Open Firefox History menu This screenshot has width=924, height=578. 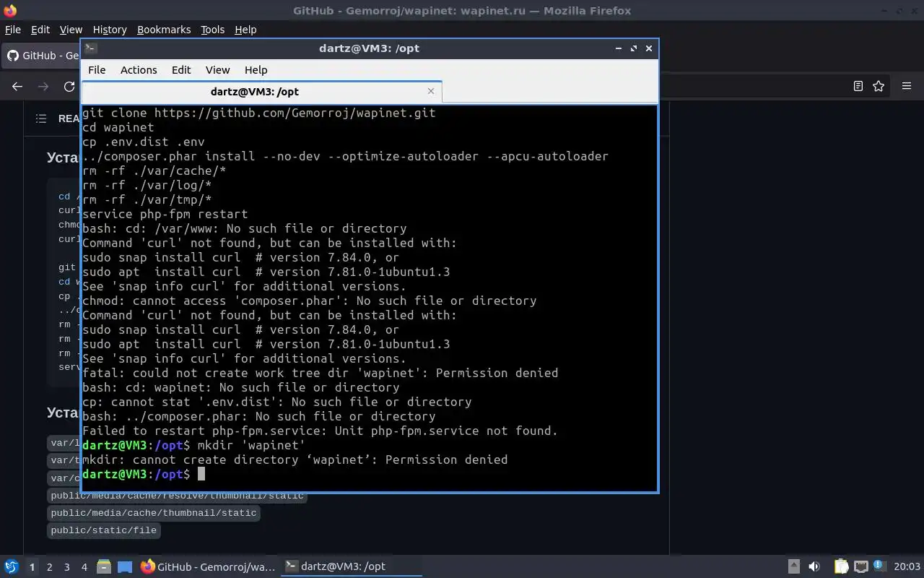pyautogui.click(x=110, y=30)
